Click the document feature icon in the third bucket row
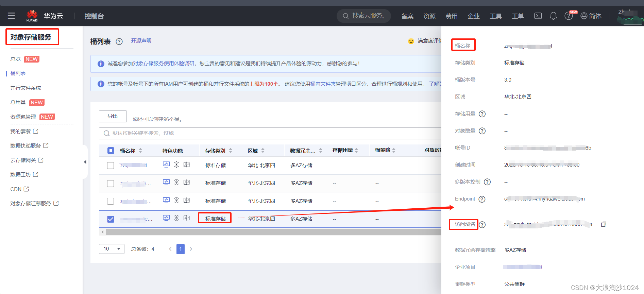Screen dimensions: 644x294 pos(187,200)
